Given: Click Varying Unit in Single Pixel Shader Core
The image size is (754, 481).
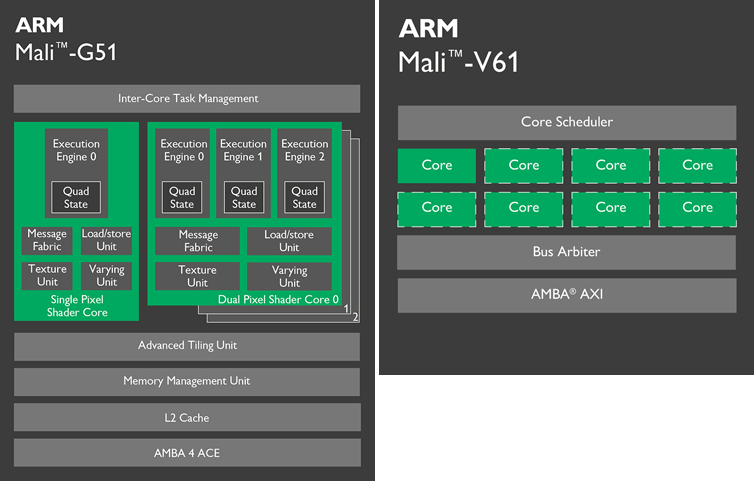Looking at the screenshot, I should [x=106, y=276].
